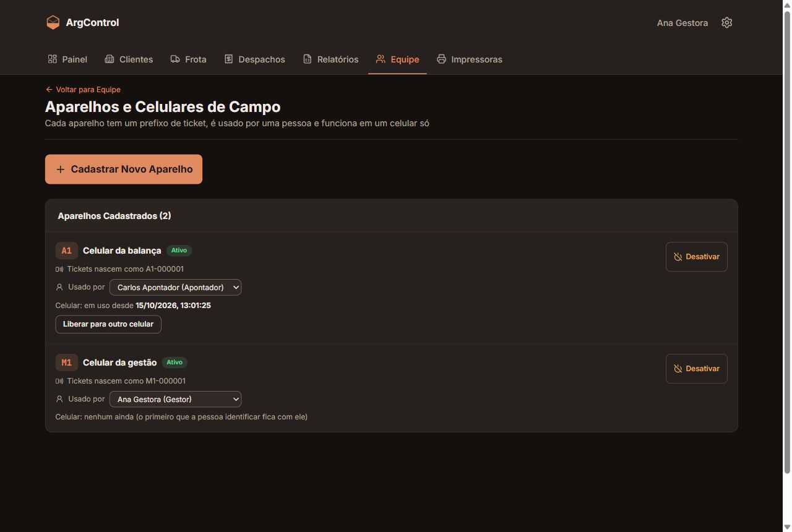The height and width of the screenshot is (532, 792).
Task: Click Cadastrar Novo Aparelho button
Action: tap(124, 169)
